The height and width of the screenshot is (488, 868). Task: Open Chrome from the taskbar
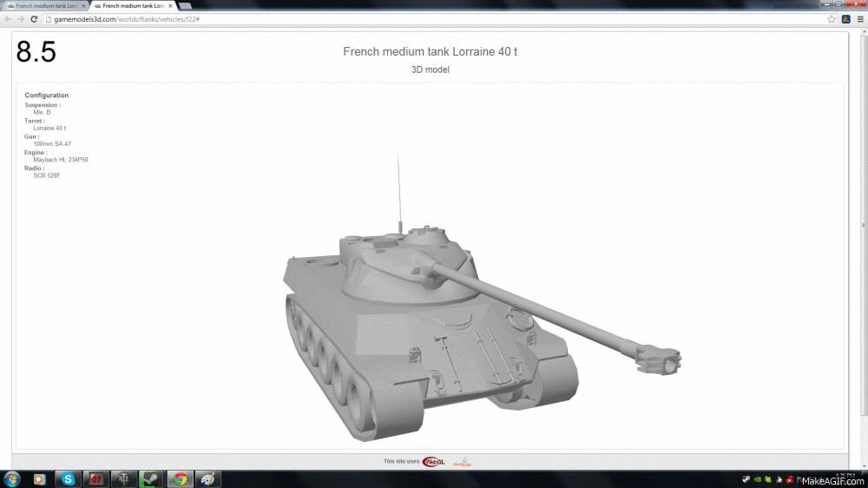(180, 479)
